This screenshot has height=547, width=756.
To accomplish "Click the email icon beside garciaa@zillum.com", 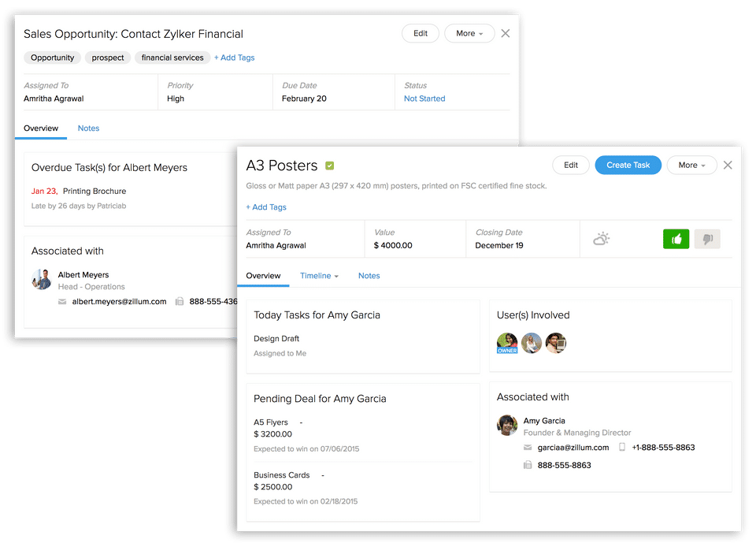I will click(x=528, y=448).
